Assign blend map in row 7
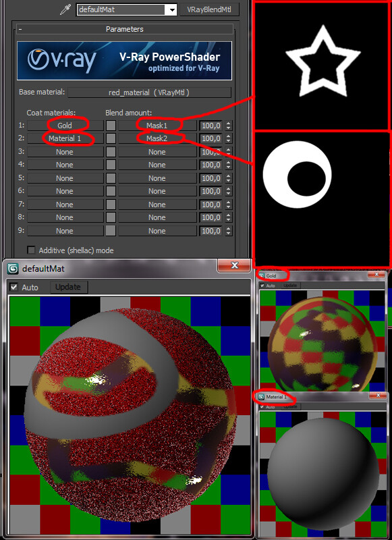Screen dimensions: 392x540 coord(157,205)
